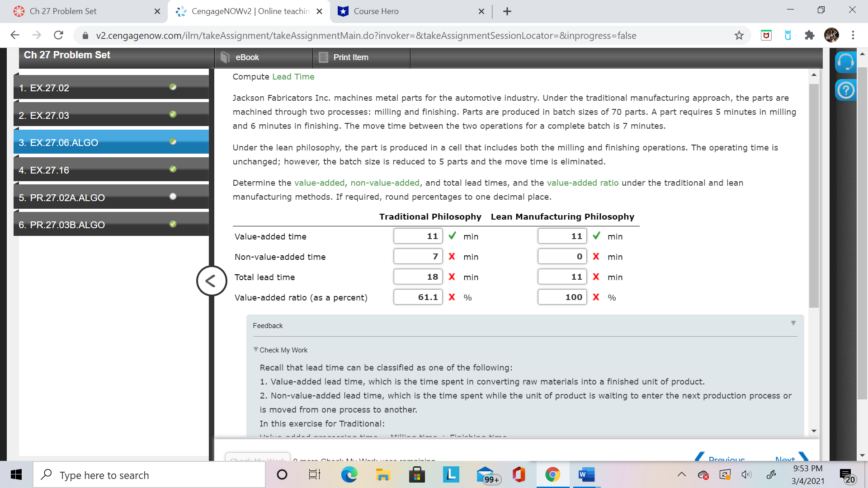
Task: Collapse sidebar with the circular left-arrow button
Action: click(x=211, y=281)
